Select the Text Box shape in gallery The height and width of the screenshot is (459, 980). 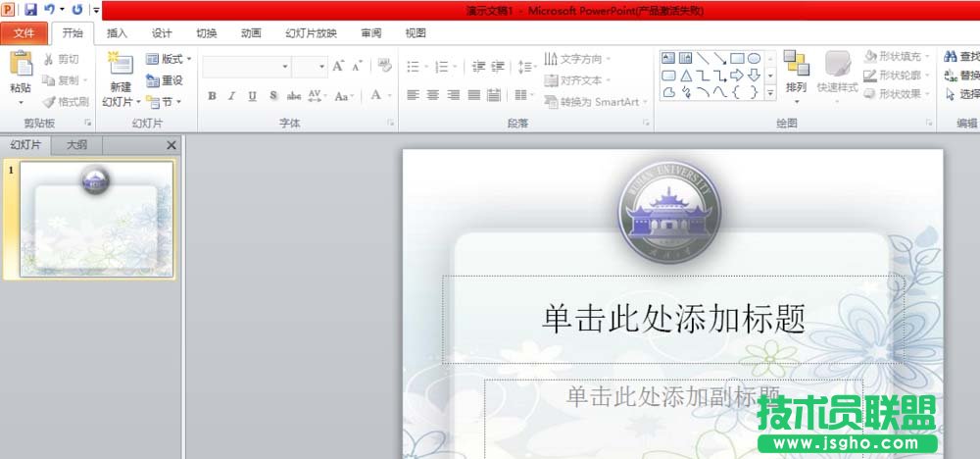coord(668,58)
